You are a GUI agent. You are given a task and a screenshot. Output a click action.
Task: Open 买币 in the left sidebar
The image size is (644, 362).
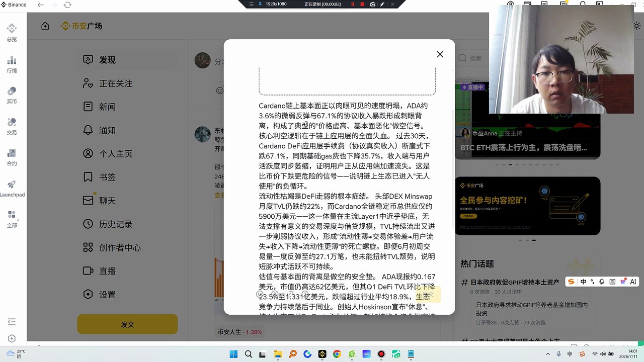pos(12,95)
